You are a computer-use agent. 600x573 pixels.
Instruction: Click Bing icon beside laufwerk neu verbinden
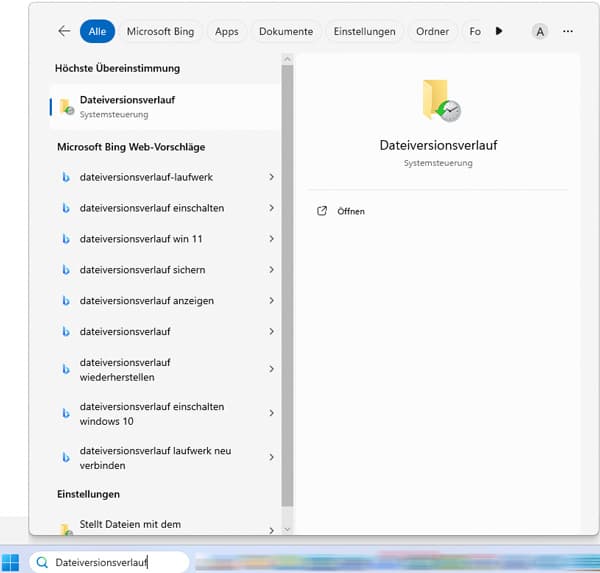(66, 458)
